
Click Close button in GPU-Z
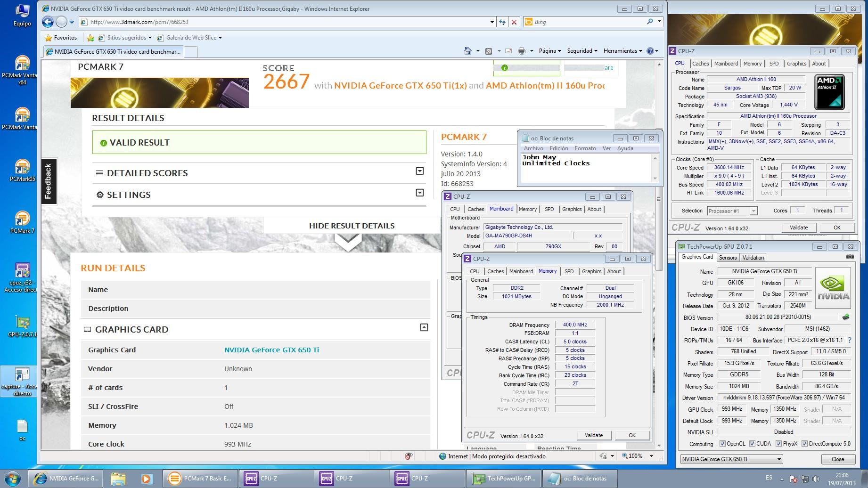coord(838,459)
